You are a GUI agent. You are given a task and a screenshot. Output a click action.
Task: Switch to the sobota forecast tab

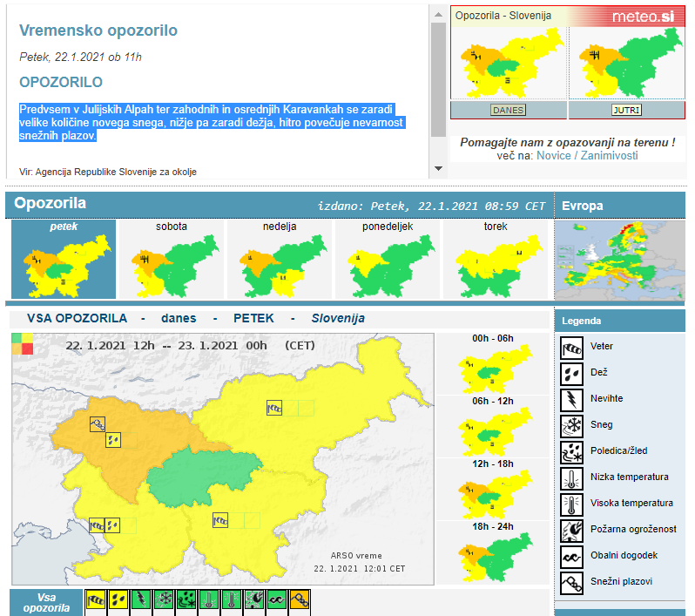coord(171,259)
